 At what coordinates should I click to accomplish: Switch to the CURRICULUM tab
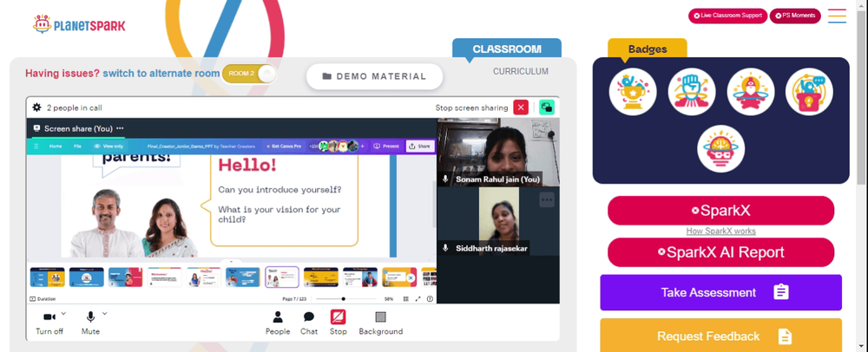pyautogui.click(x=521, y=71)
